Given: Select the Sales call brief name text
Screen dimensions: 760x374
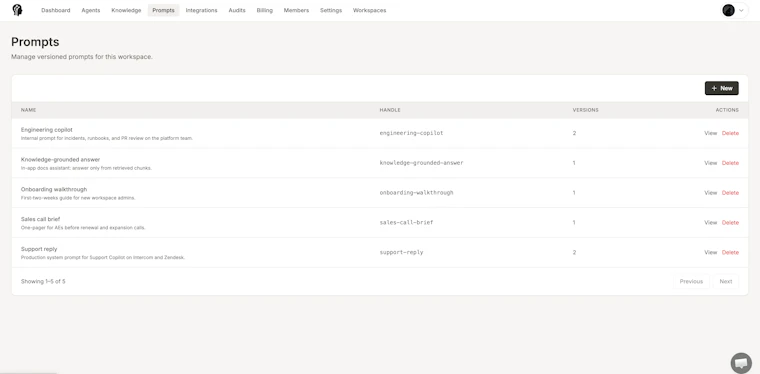Looking at the screenshot, I should [40, 219].
